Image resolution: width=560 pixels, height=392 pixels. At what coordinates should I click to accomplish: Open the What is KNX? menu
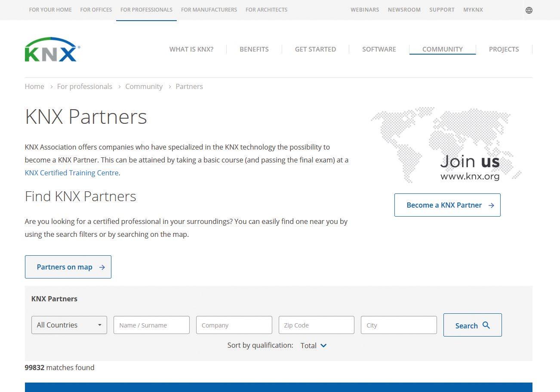[x=191, y=49]
